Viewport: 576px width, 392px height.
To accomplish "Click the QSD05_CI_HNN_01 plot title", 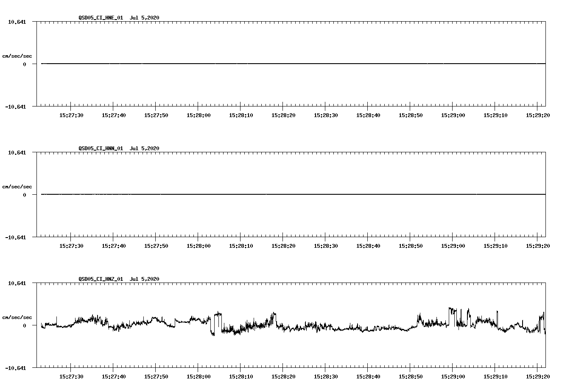I will pos(119,148).
